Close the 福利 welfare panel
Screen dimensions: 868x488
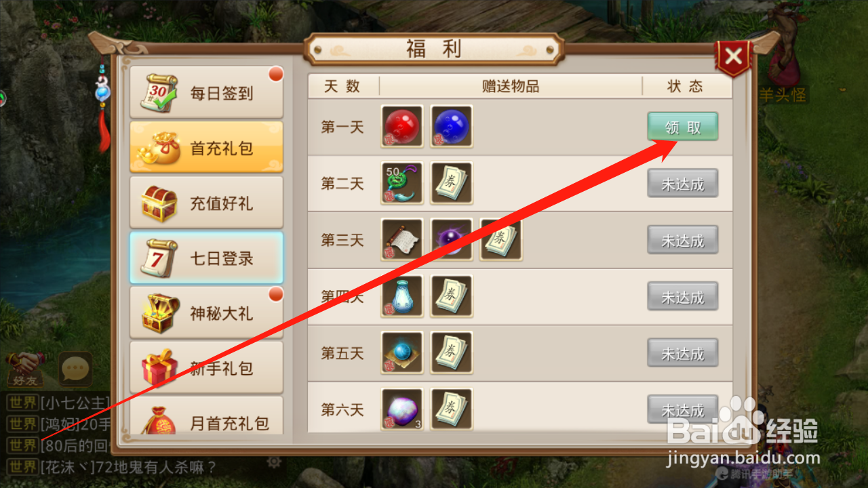[x=733, y=57]
